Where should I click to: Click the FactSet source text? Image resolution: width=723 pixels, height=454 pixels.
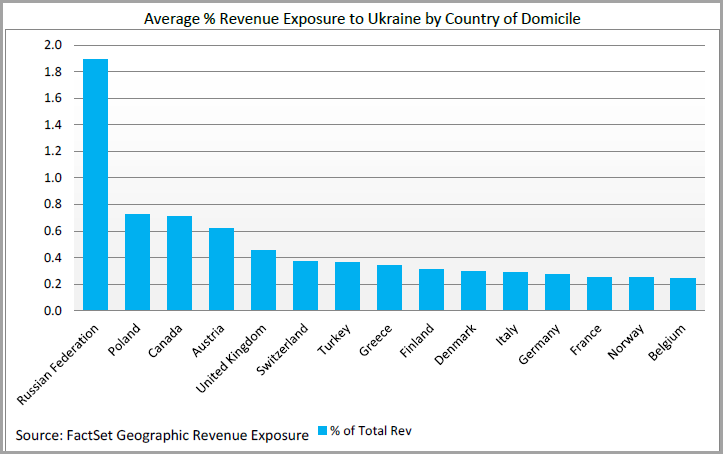pos(162,436)
